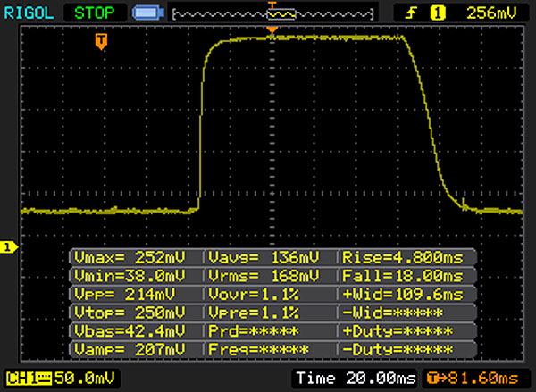Screen dimensions: 536x392
Task: Click the +Wid=109.6ms measurement
Action: pyautogui.click(x=403, y=295)
